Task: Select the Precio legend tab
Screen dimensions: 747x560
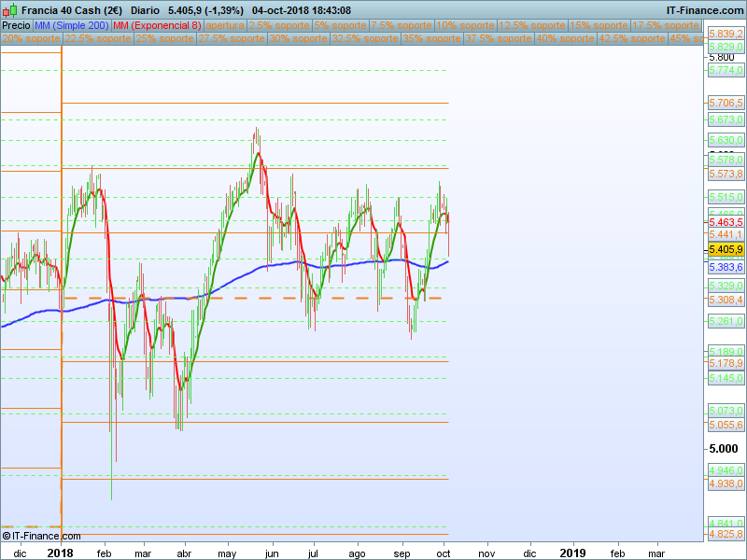Action: click(x=16, y=25)
